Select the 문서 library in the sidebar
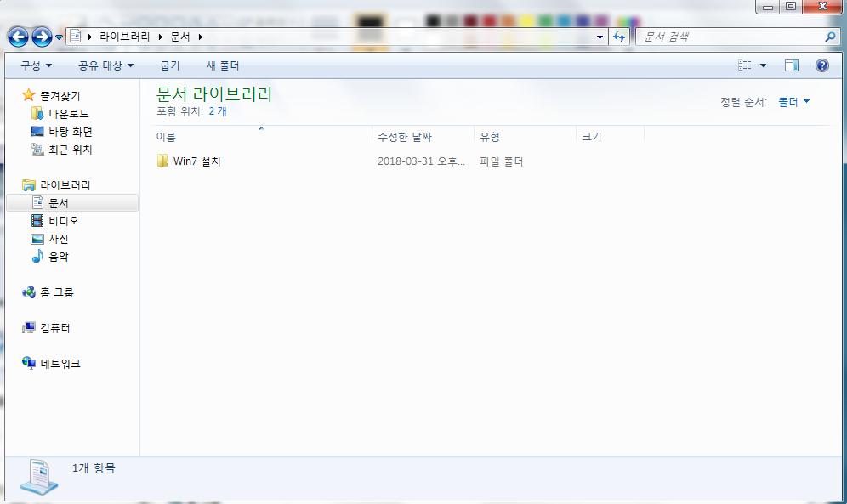847x504 pixels. pyautogui.click(x=73, y=202)
